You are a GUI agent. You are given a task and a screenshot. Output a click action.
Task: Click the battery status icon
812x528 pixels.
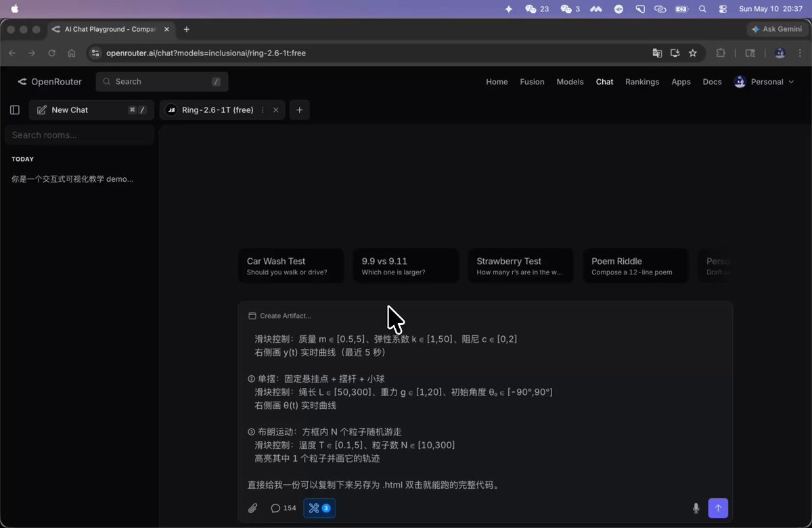(682, 9)
